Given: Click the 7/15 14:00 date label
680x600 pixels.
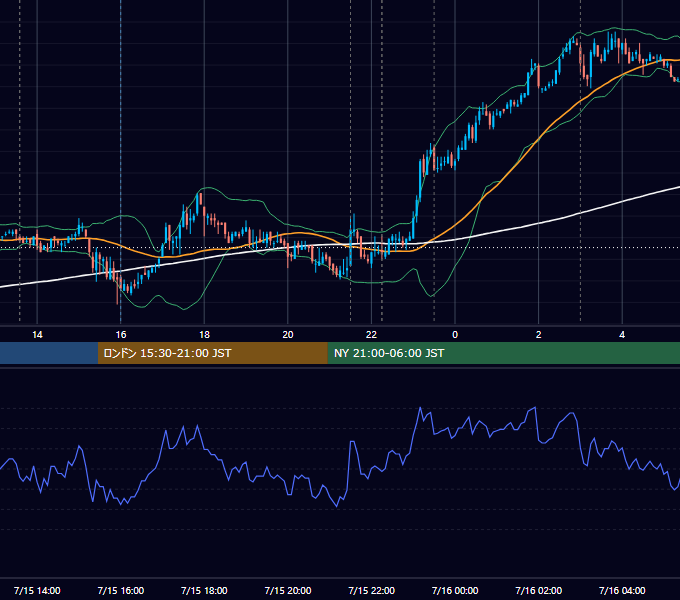Looking at the screenshot, I should click(x=37, y=590).
